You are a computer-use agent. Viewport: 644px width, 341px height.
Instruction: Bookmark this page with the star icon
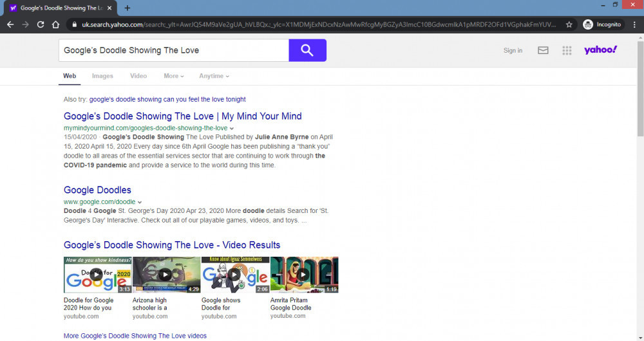point(569,24)
